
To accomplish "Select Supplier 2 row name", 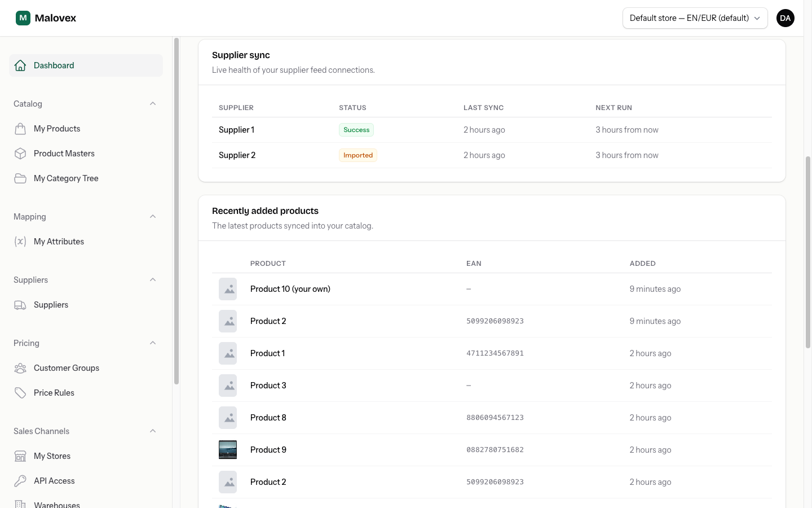I will click(237, 155).
